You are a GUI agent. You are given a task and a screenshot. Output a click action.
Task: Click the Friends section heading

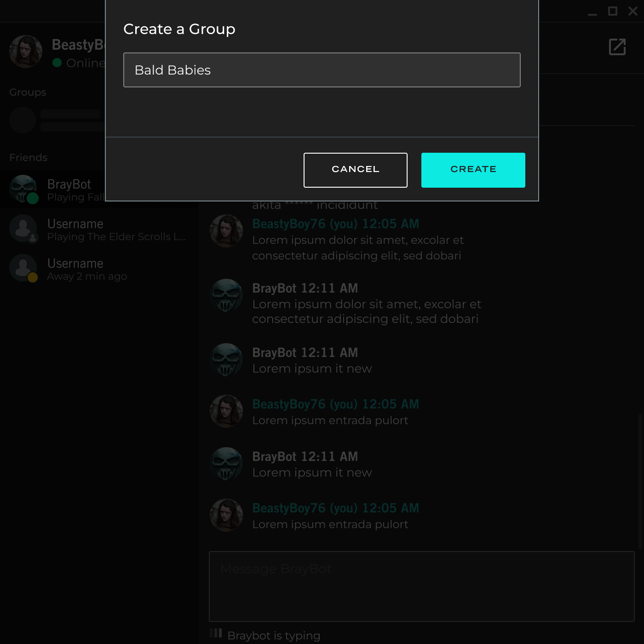click(29, 157)
